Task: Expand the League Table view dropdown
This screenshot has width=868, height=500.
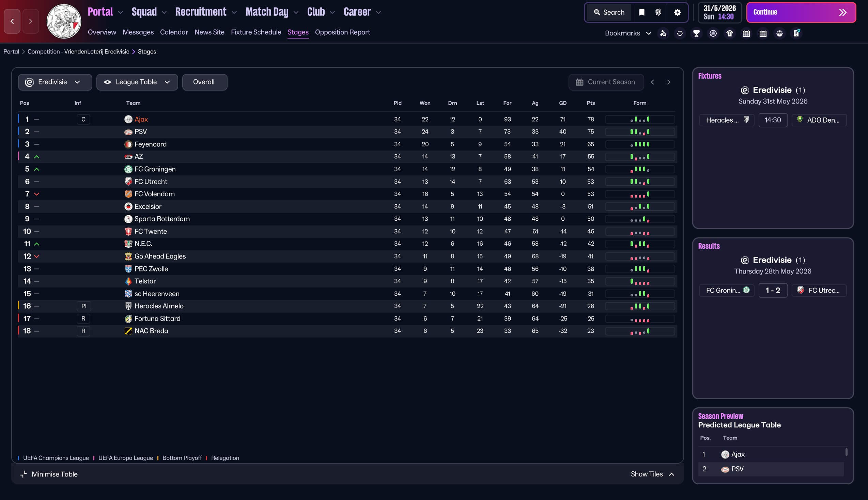Action: click(137, 82)
